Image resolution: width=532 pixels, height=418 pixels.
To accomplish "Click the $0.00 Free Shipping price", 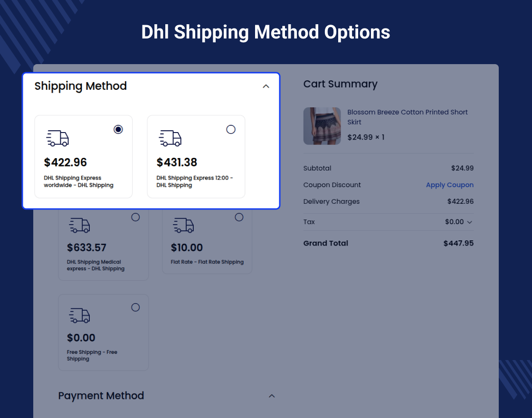I will [81, 338].
